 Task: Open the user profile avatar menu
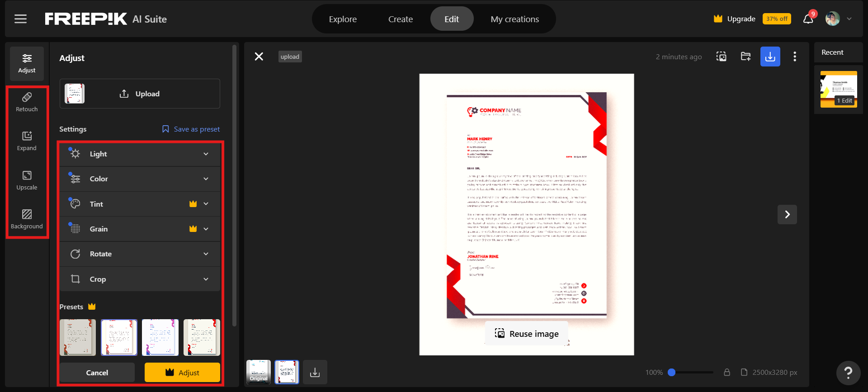coord(832,19)
